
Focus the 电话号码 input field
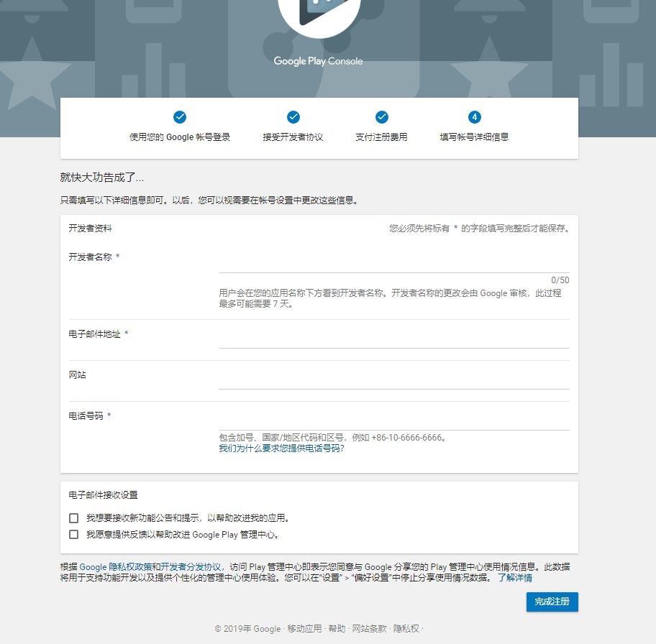[394, 422]
